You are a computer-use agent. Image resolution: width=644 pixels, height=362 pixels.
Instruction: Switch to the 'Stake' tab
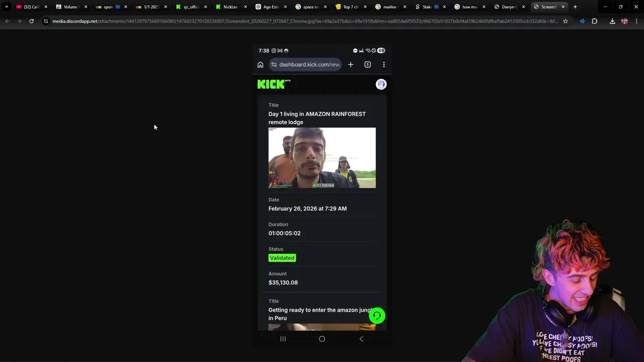pyautogui.click(x=431, y=7)
